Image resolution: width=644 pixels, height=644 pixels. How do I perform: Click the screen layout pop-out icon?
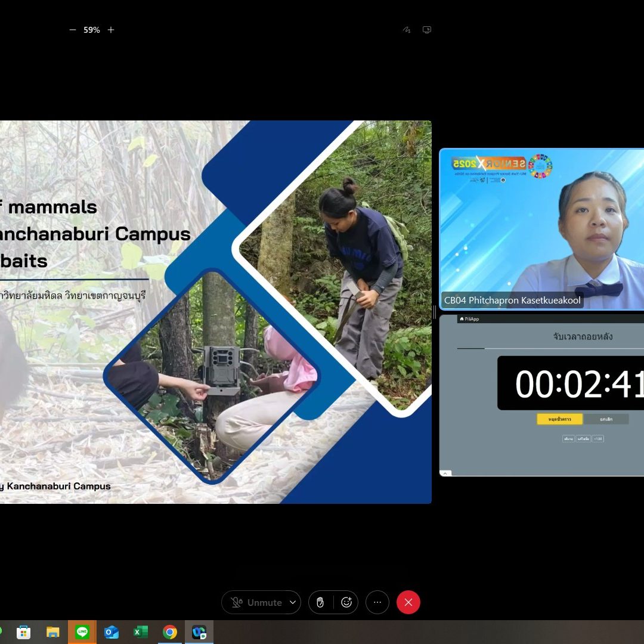click(427, 30)
